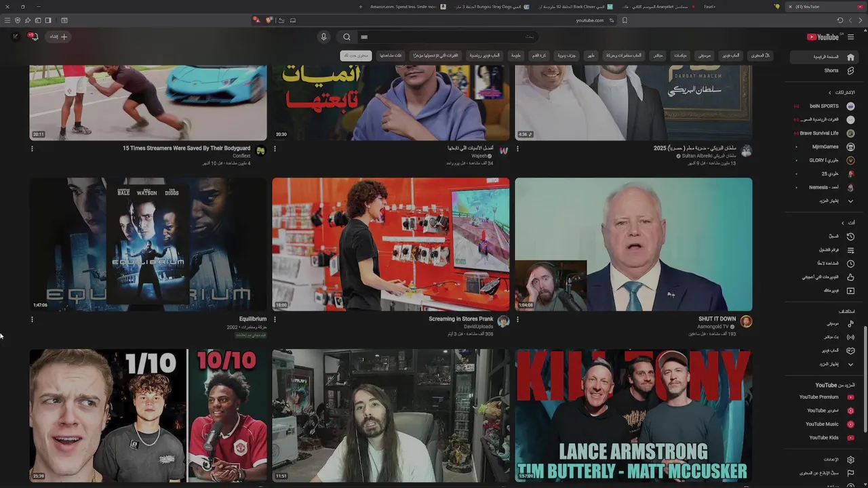Open YouTube Kids from sidebar
The image size is (868, 488).
(x=823, y=438)
